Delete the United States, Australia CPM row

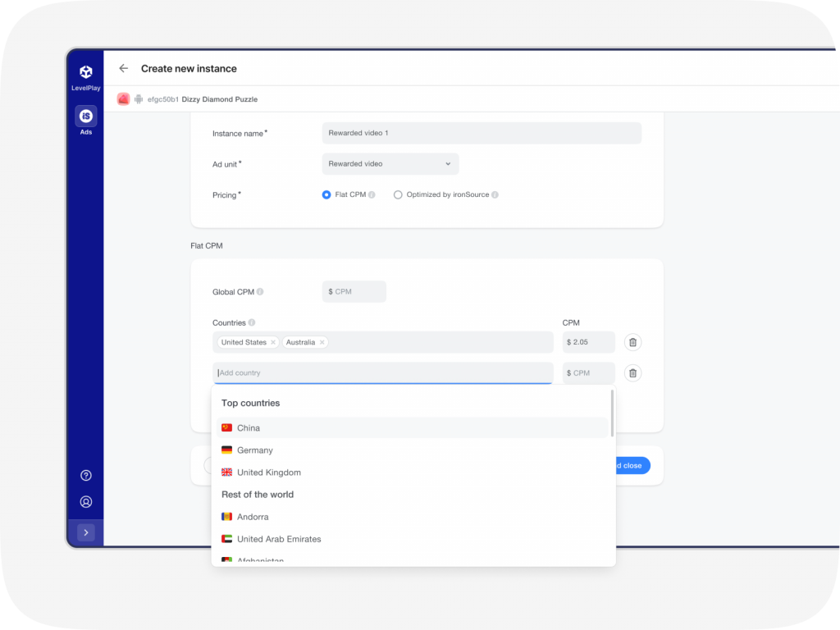click(632, 342)
